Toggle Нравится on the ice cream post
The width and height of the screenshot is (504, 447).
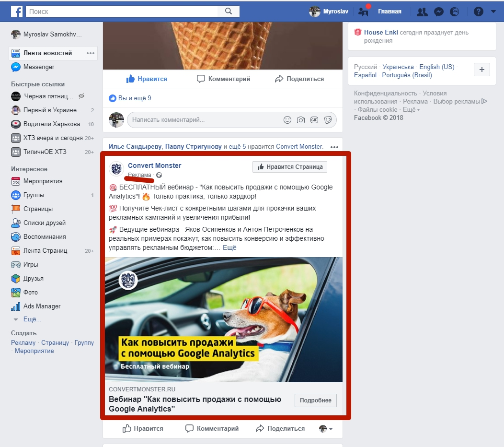(x=147, y=79)
